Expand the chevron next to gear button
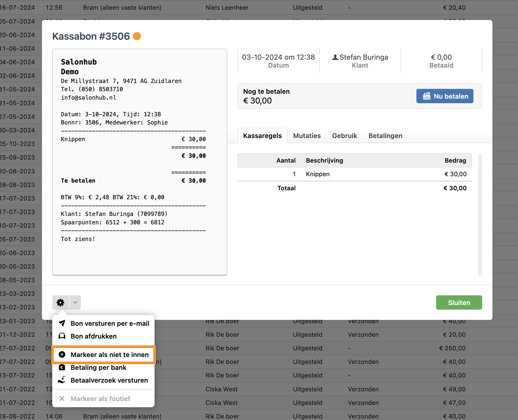This screenshot has width=518, height=420. pos(75,302)
